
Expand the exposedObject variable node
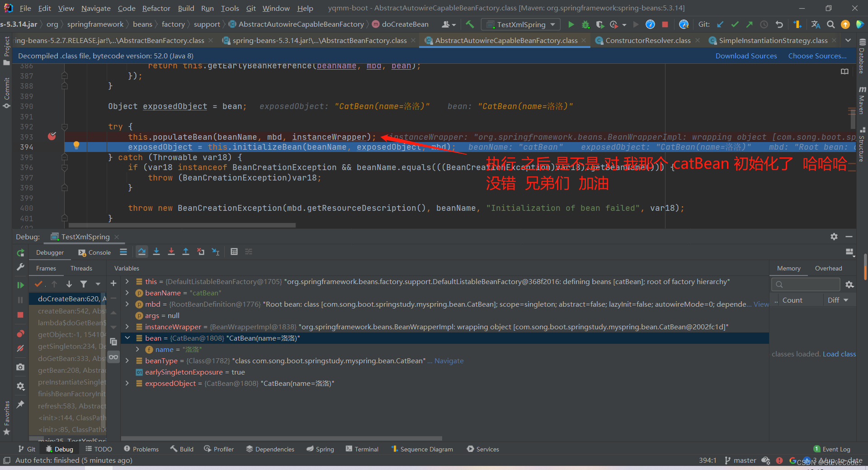(x=127, y=383)
